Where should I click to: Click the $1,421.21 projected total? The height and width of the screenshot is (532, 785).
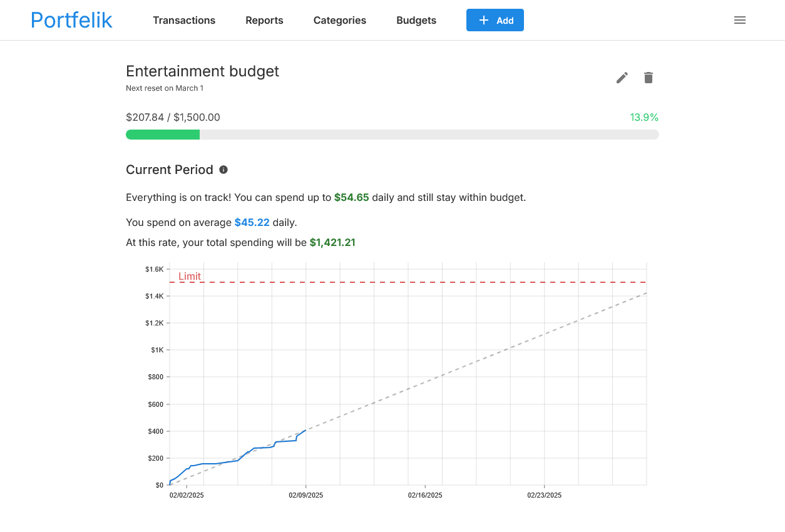click(332, 242)
